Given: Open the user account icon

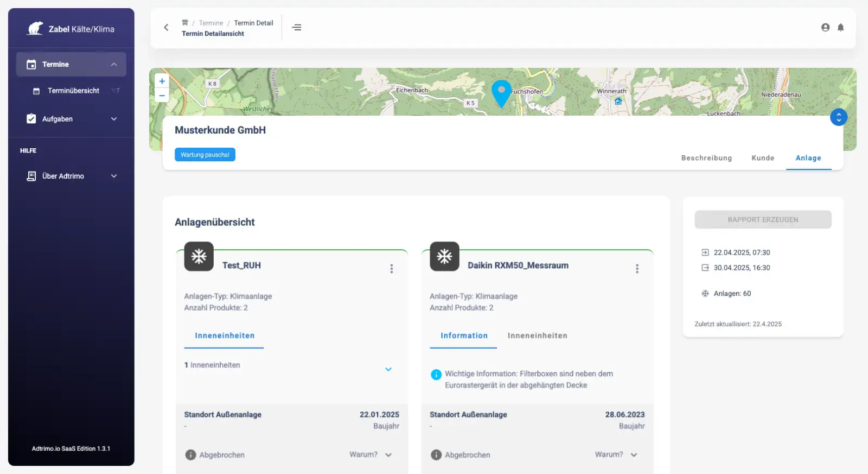Looking at the screenshot, I should pyautogui.click(x=825, y=27).
